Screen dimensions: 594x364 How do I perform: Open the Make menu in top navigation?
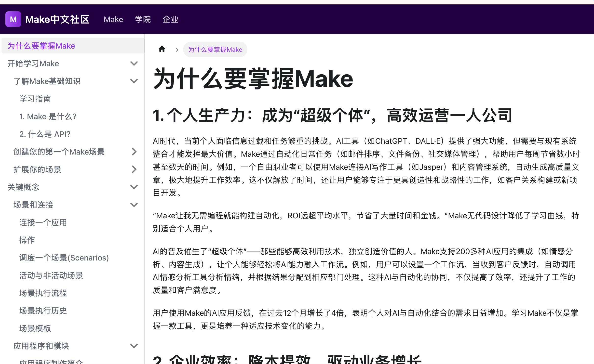pyautogui.click(x=113, y=19)
